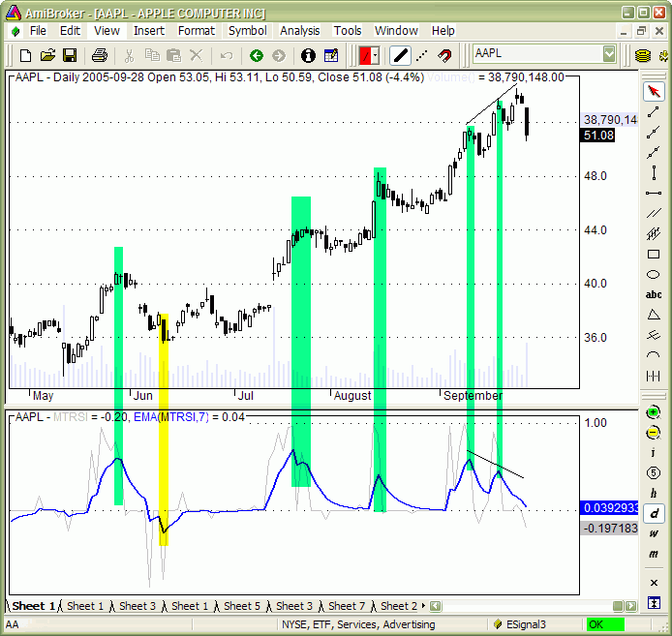Open the Analysis menu
This screenshot has height=636, width=672.
click(299, 31)
